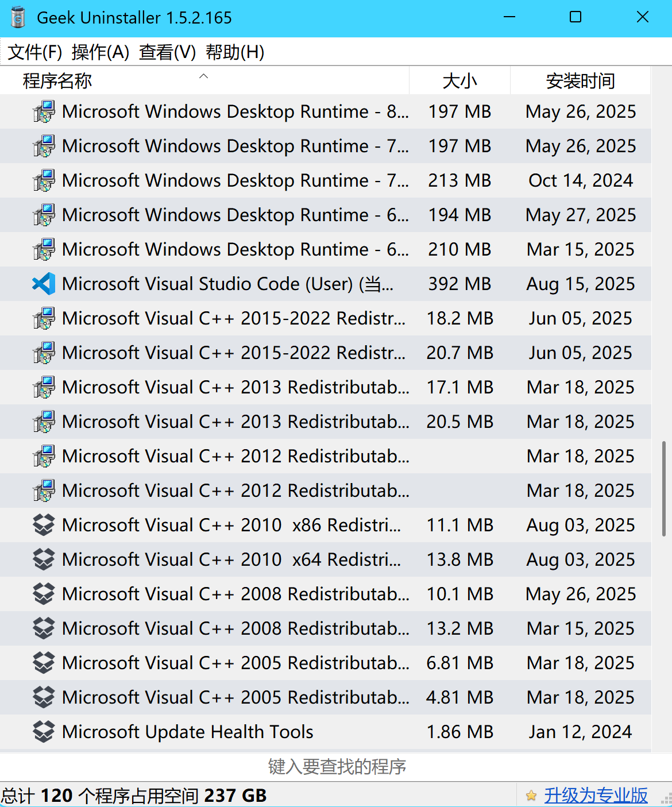Viewport: 672px width, 807px height.
Task: Click the Microsoft Update Health Tools icon
Action: (x=44, y=732)
